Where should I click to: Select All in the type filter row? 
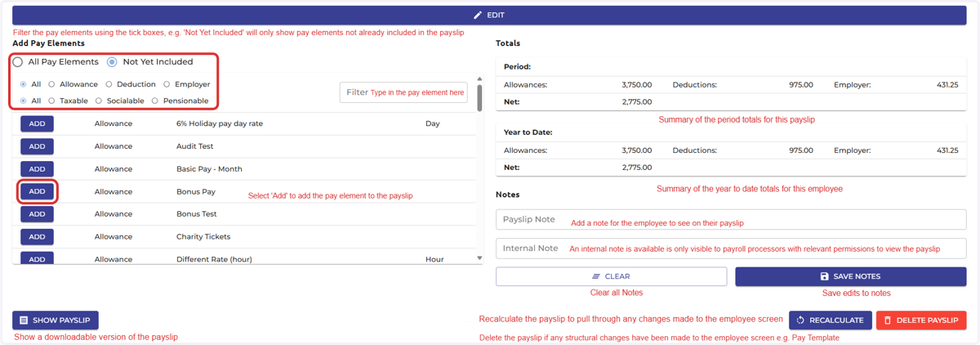[x=23, y=84]
